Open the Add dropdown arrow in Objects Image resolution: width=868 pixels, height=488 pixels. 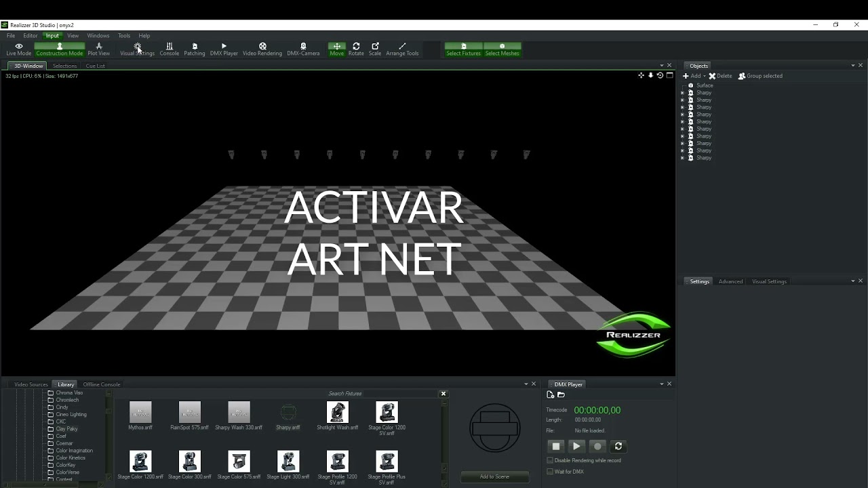[x=705, y=76]
